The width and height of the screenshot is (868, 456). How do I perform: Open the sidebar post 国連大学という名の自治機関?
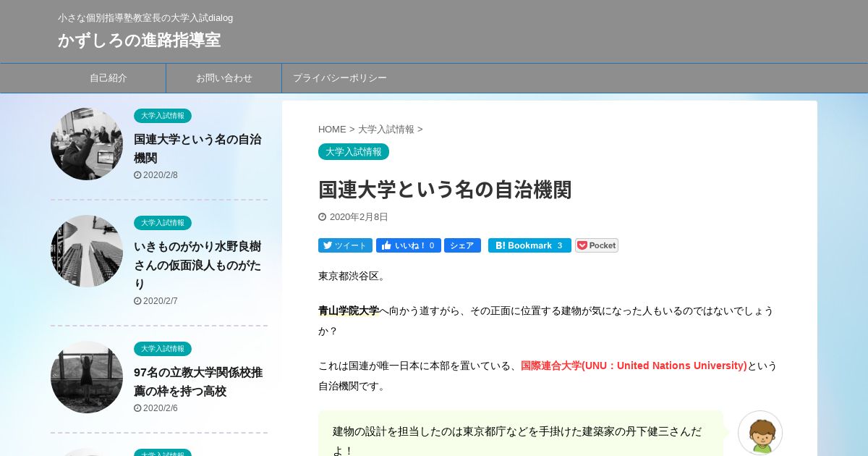197,148
